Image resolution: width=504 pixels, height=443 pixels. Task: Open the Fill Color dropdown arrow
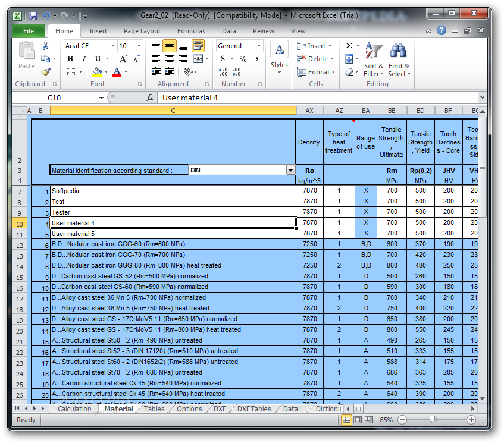point(107,72)
